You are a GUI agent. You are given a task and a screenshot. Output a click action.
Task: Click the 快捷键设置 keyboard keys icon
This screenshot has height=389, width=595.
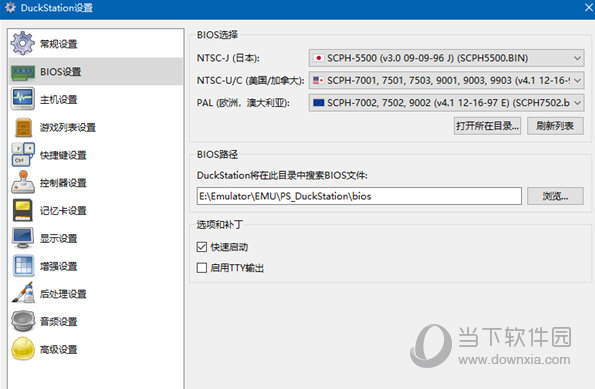(x=23, y=154)
